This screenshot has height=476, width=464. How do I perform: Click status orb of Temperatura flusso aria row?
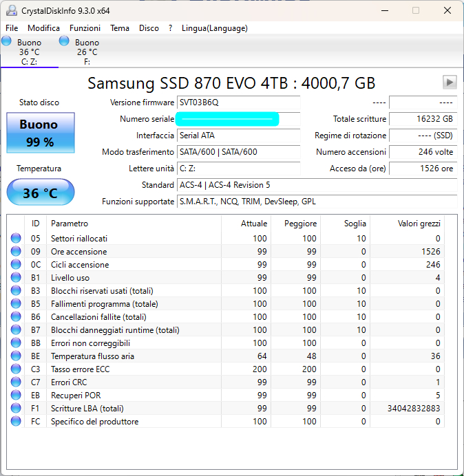pyautogui.click(x=16, y=356)
